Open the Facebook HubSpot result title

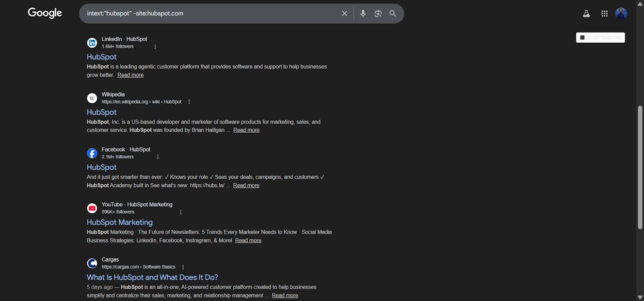click(102, 167)
